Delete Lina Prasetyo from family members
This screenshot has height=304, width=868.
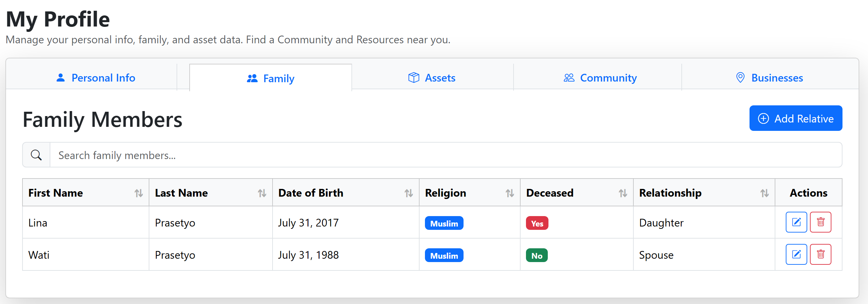pyautogui.click(x=820, y=222)
